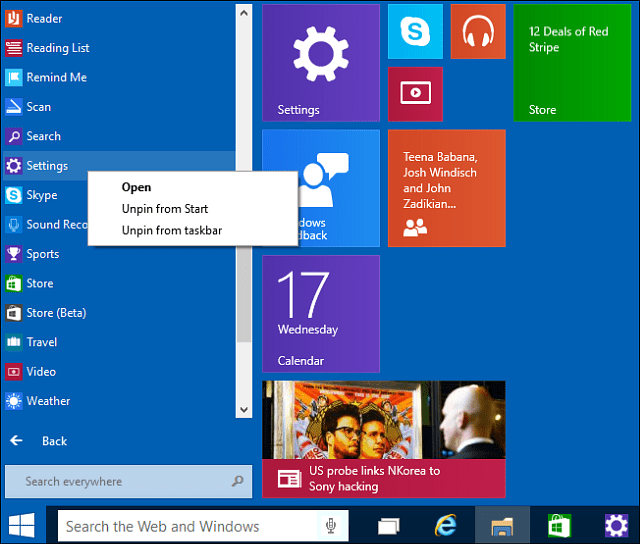This screenshot has width=640, height=544.
Task: Open the Music headphones tile
Action: click(478, 31)
